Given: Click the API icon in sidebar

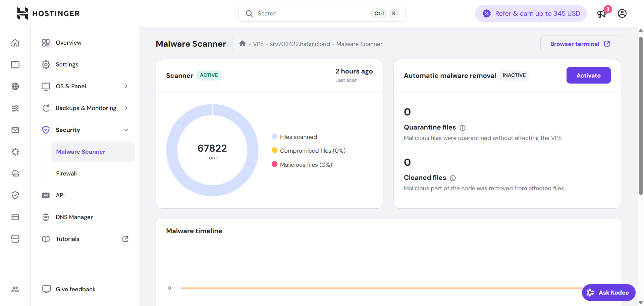Looking at the screenshot, I should [x=46, y=195].
